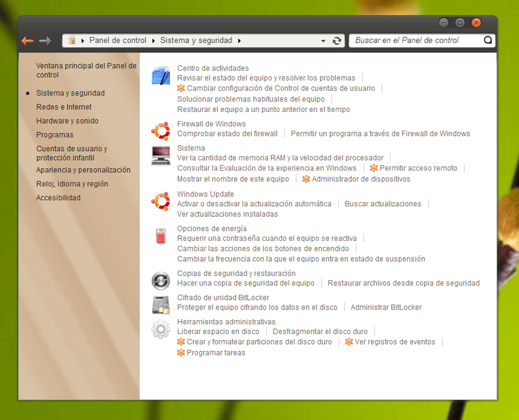Click Hacer una copia de seguridad del equipo
The image size is (519, 420).
246,283
